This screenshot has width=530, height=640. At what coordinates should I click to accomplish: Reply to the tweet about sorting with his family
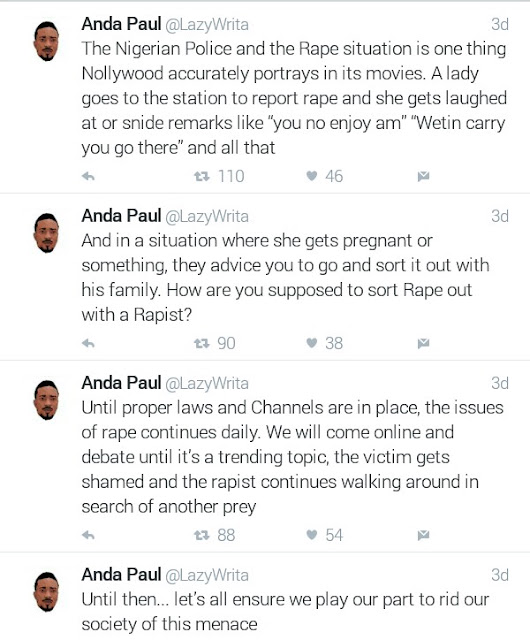click(x=88, y=343)
